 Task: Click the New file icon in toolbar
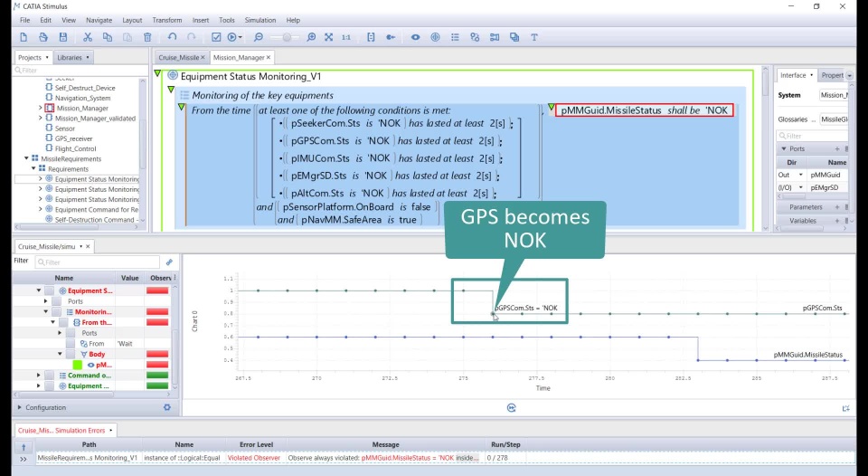(x=24, y=37)
